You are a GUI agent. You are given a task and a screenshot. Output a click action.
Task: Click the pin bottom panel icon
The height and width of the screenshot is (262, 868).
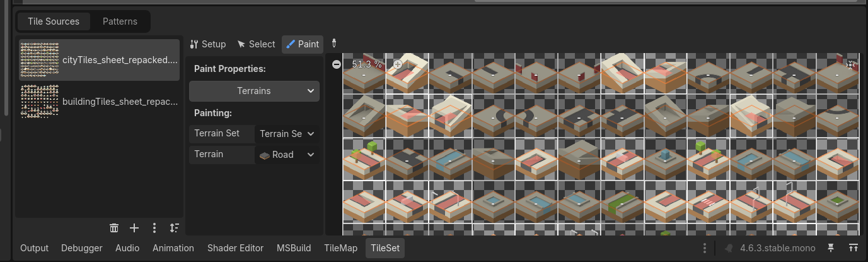click(831, 248)
